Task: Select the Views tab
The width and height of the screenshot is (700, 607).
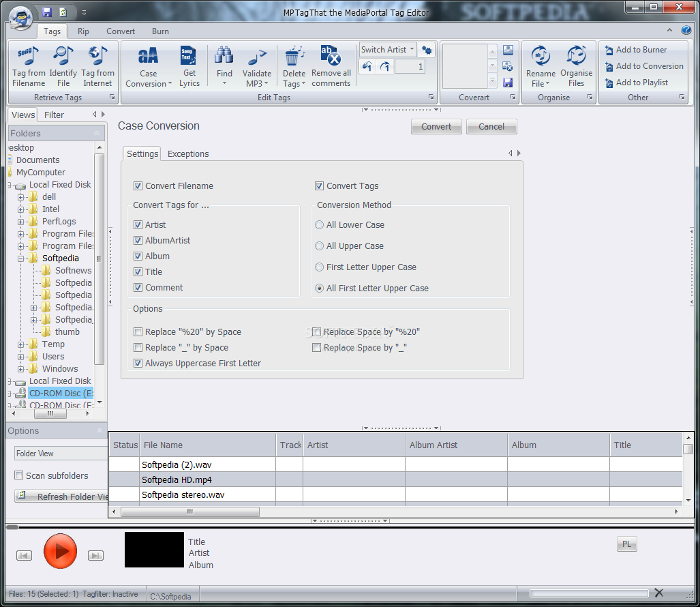Action: click(22, 115)
